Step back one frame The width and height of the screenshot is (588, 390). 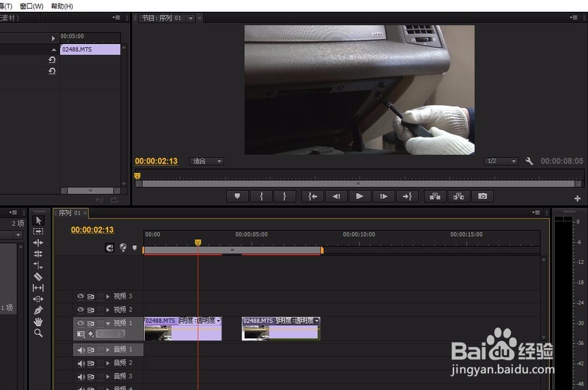point(336,196)
